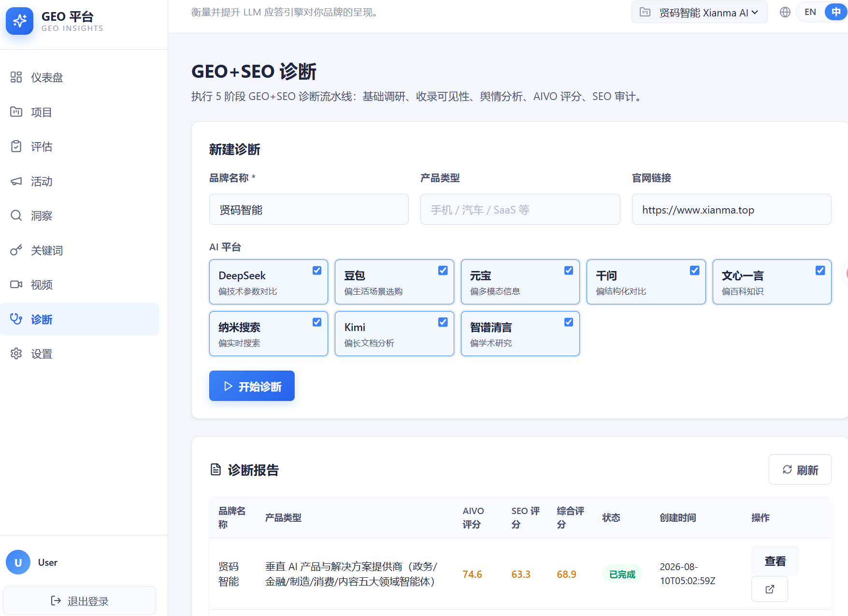Open the 仪表盘 menu item
This screenshot has width=848, height=616.
80,77
